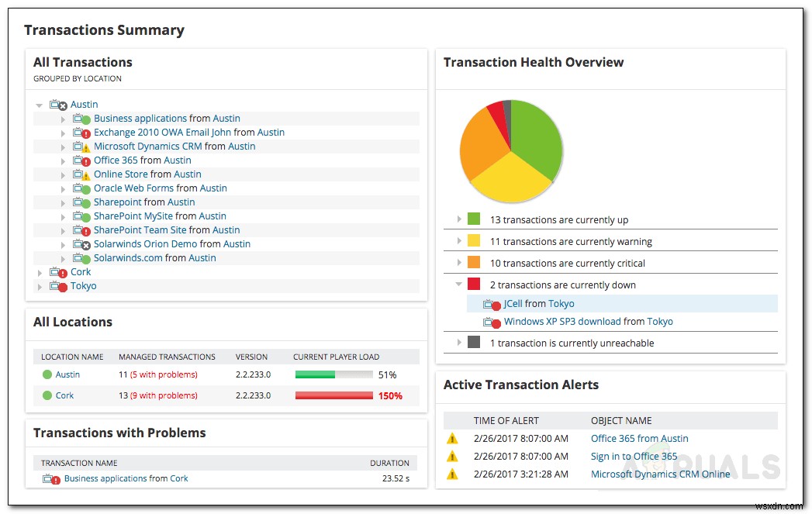Screen dimensions: 812x514
Task: Click warning triangle for Sign in to Office 365 alert
Action: tap(452, 457)
